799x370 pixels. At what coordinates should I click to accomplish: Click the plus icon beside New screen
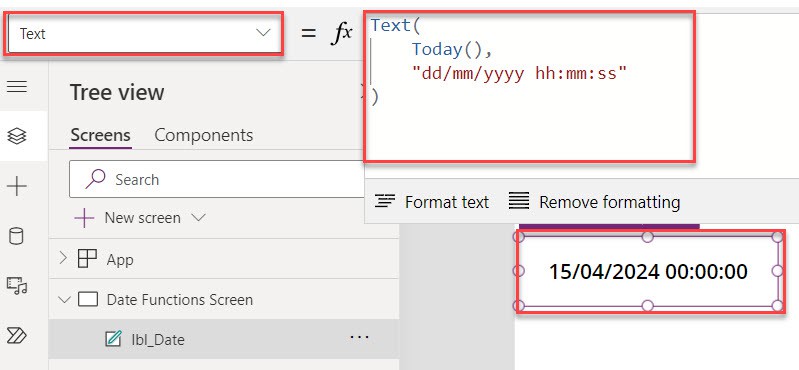click(84, 218)
